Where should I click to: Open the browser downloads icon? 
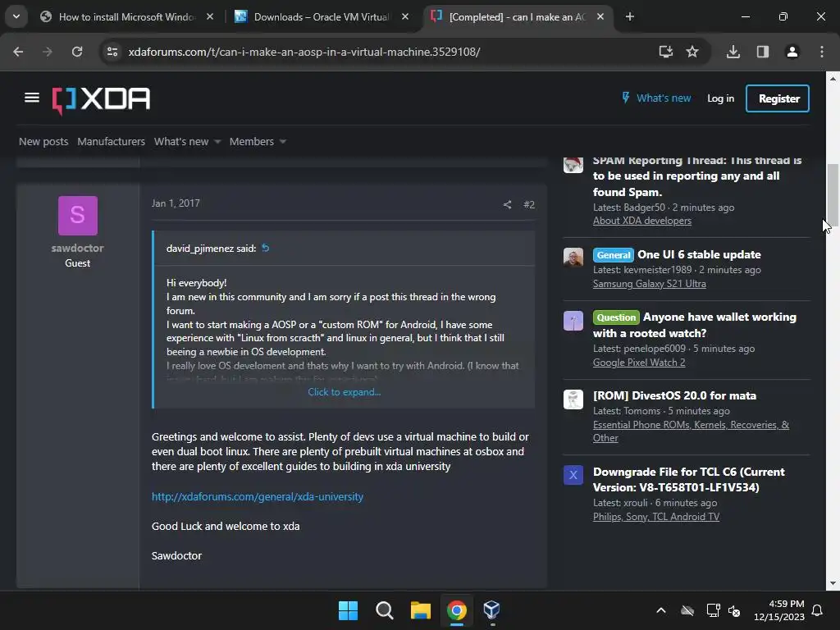(733, 52)
